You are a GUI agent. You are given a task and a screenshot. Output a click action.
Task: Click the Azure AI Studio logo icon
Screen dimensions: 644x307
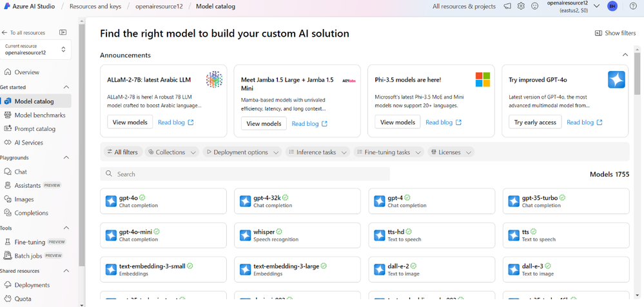coord(7,6)
